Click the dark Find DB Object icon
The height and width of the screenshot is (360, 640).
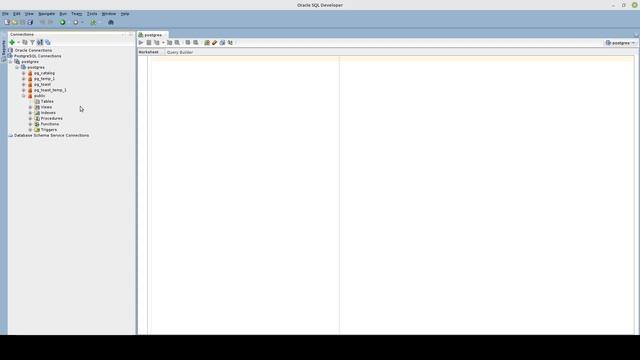111,22
